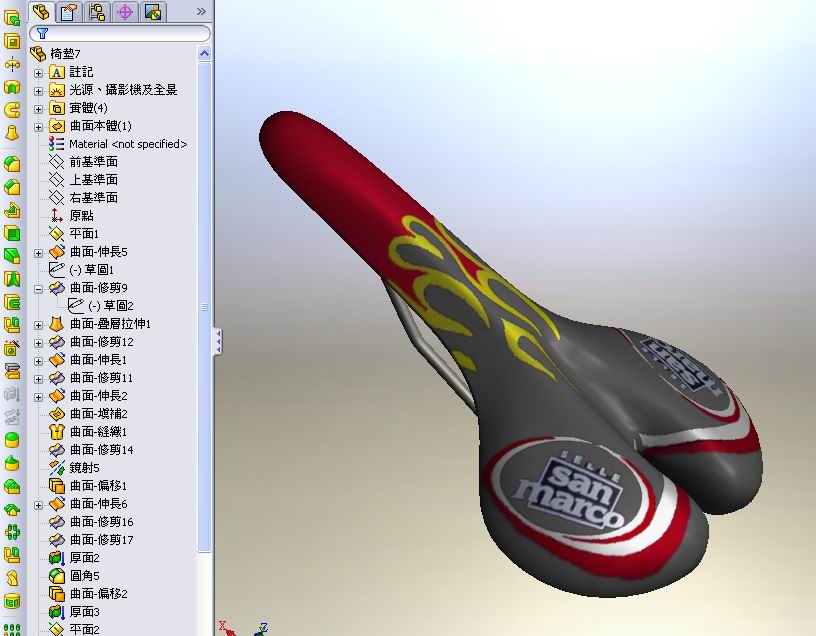Screen dimensions: 816x636
Task: Select the 曲面-修剪16 trim feature
Action: coord(91,521)
